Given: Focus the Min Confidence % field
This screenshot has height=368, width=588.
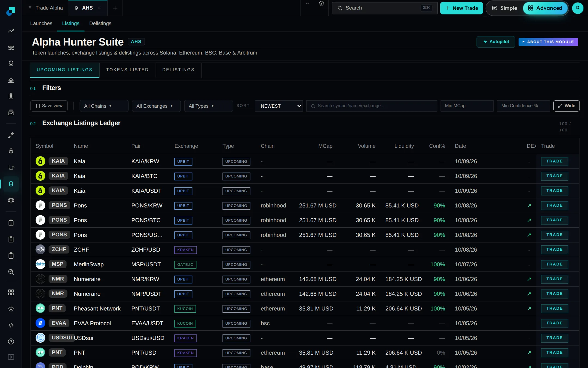Looking at the screenshot, I should pos(523,106).
